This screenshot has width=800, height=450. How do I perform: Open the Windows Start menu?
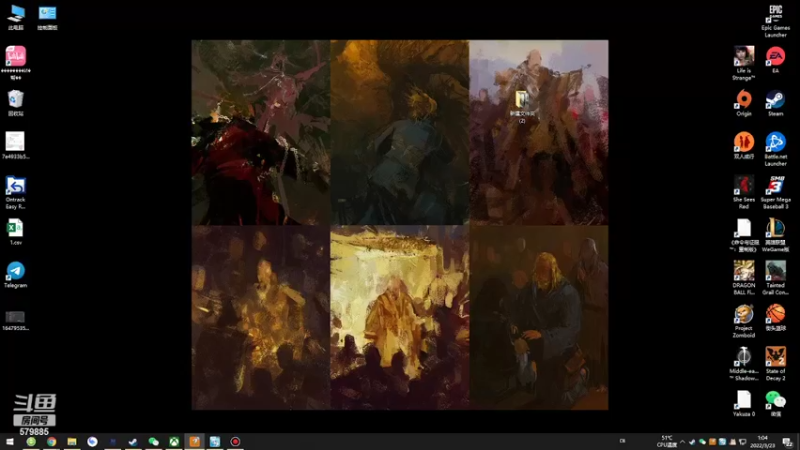[x=10, y=441]
